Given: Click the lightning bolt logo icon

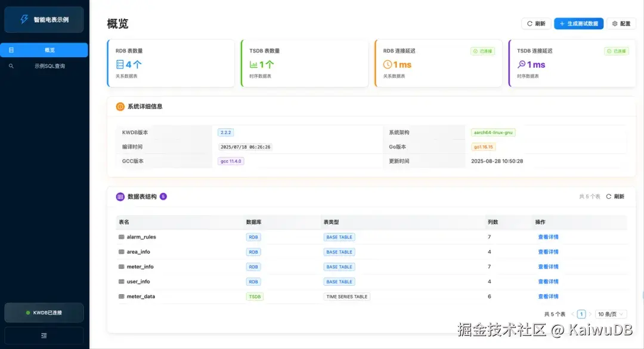Looking at the screenshot, I should click(24, 19).
